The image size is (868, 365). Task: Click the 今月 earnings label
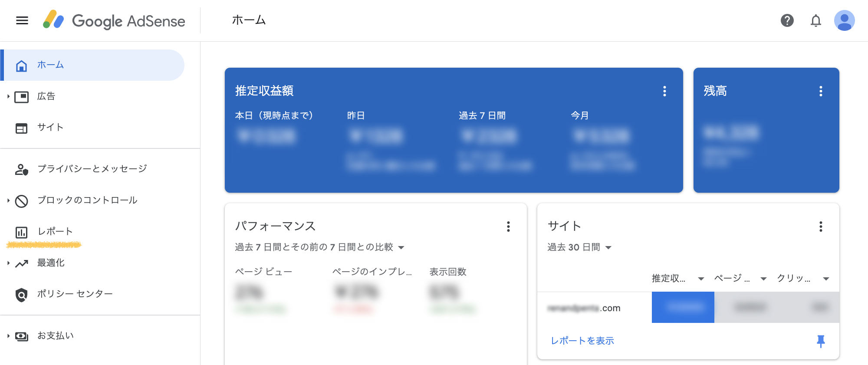click(580, 115)
